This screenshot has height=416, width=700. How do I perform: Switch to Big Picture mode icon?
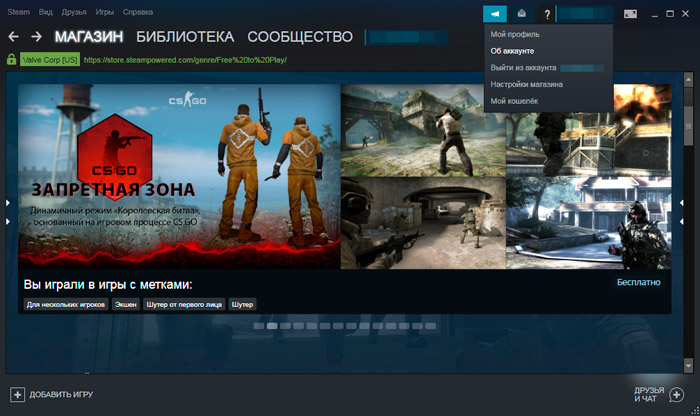coord(630,14)
